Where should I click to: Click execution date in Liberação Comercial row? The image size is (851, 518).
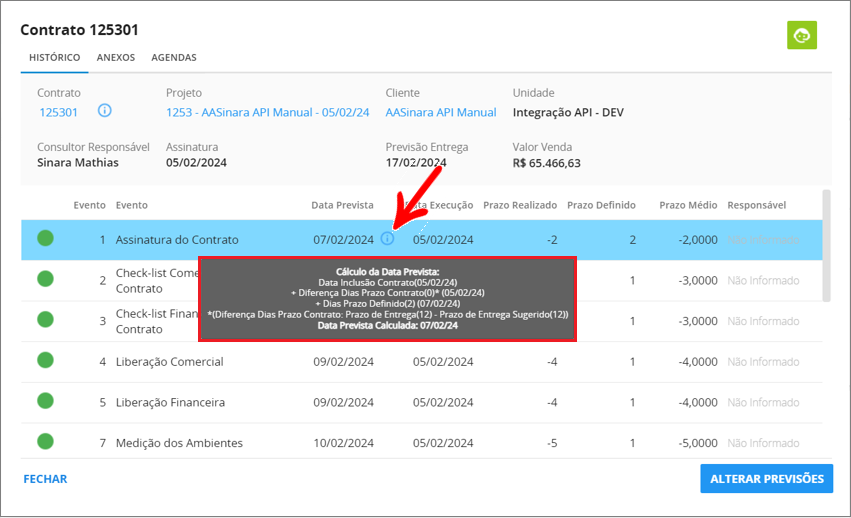point(443,362)
